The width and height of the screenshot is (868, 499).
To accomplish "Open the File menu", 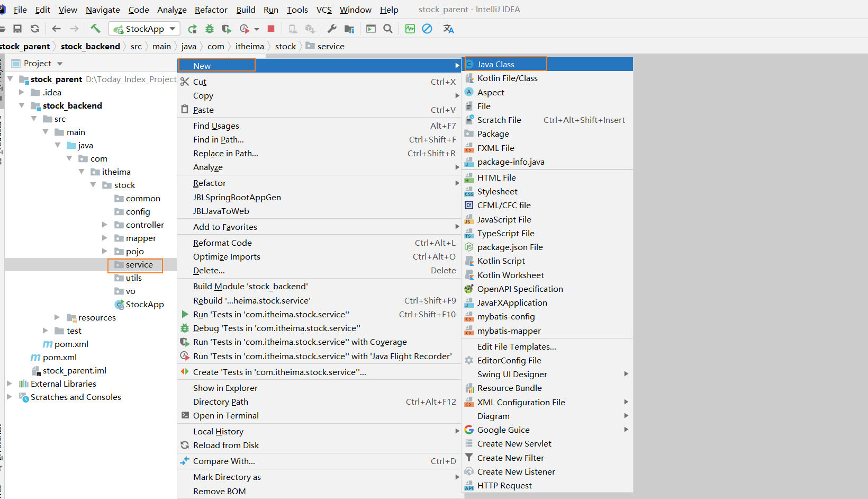I will 20,10.
